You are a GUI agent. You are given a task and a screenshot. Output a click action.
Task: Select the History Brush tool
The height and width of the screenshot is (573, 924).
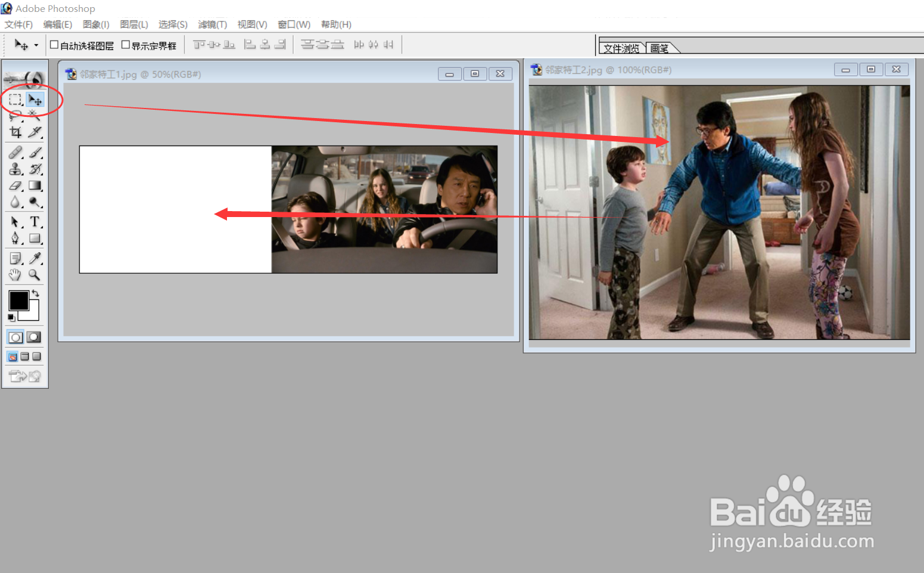tap(35, 169)
